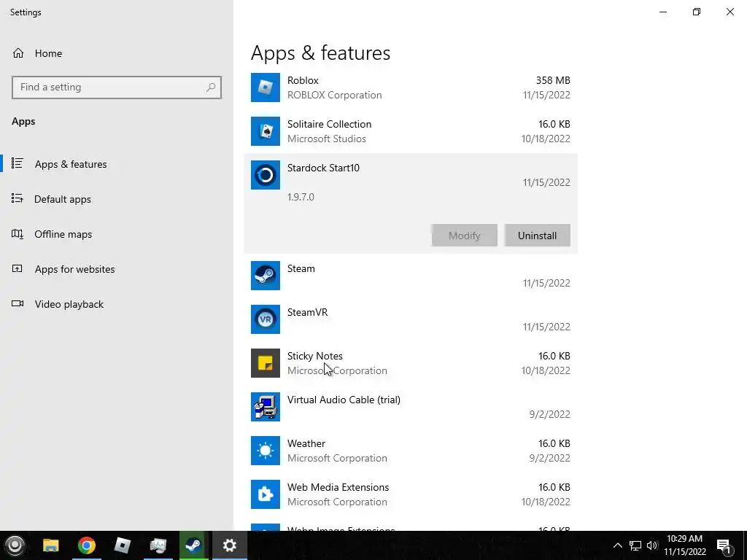Click the Stardock Start10 app icon
747x560 pixels.
[266, 175]
